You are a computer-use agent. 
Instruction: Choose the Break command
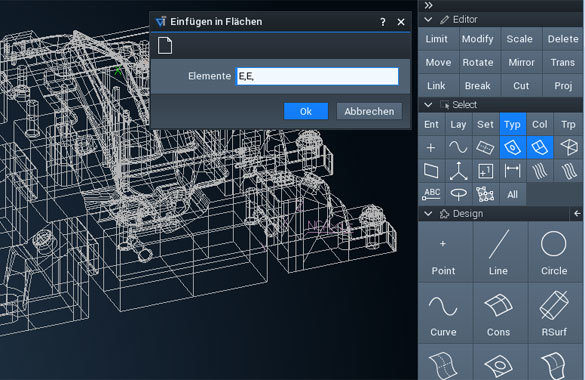[480, 86]
